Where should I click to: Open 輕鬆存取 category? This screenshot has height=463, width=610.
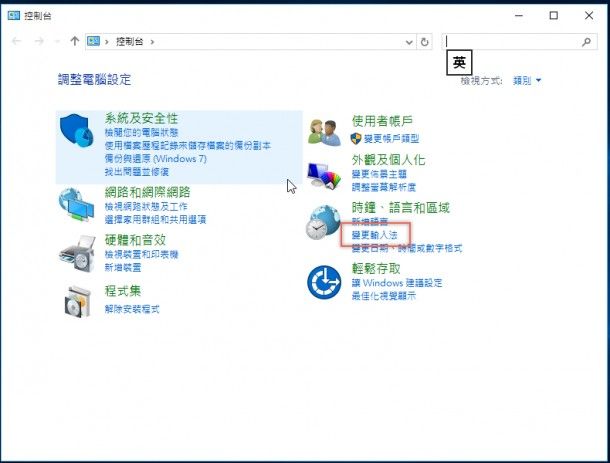(x=376, y=268)
